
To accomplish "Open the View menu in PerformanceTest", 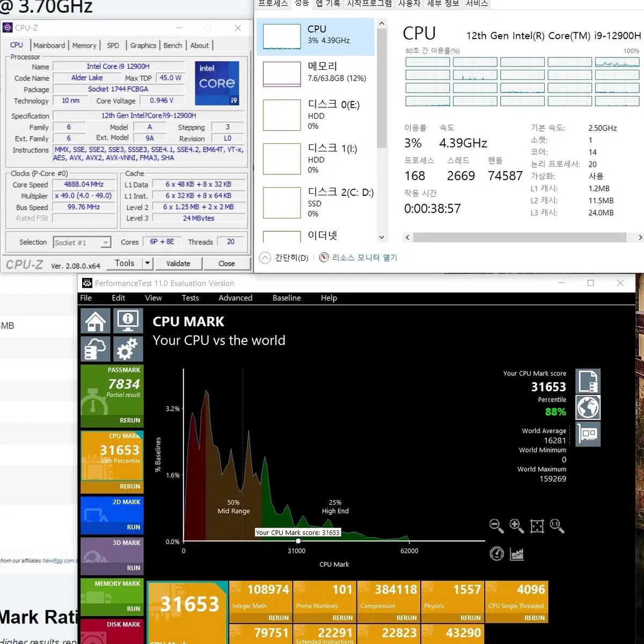I will (153, 298).
